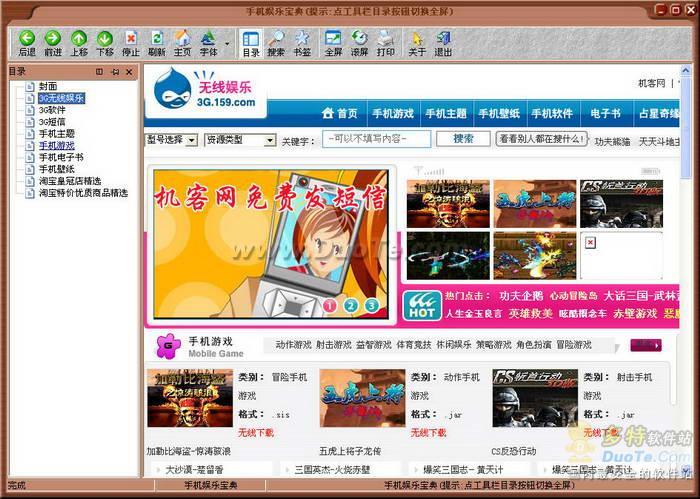Click the 目录 panel window-position icon

(x=100, y=72)
